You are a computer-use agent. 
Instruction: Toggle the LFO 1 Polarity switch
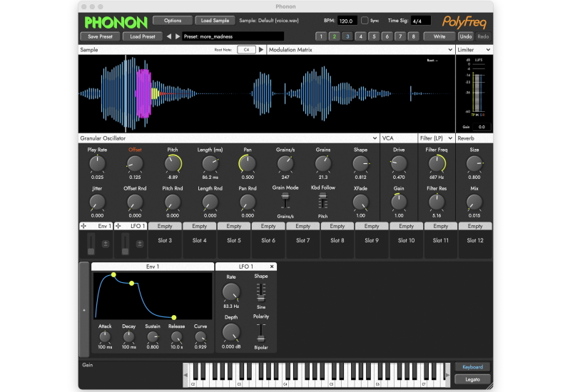pyautogui.click(x=261, y=333)
